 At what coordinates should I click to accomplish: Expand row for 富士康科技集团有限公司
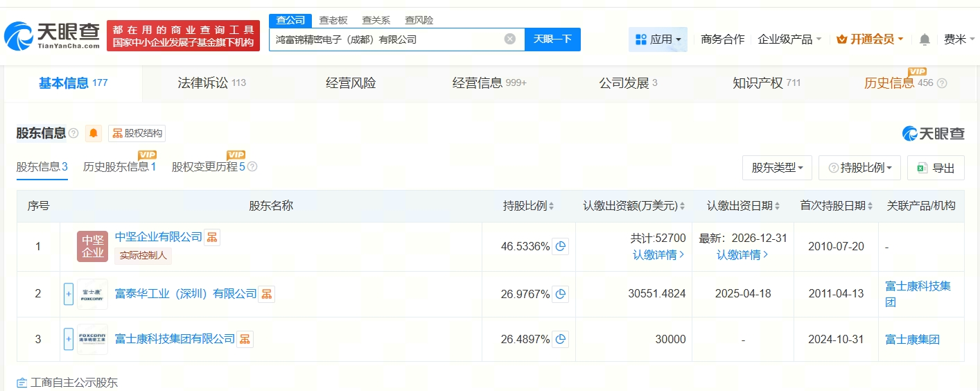(x=69, y=339)
